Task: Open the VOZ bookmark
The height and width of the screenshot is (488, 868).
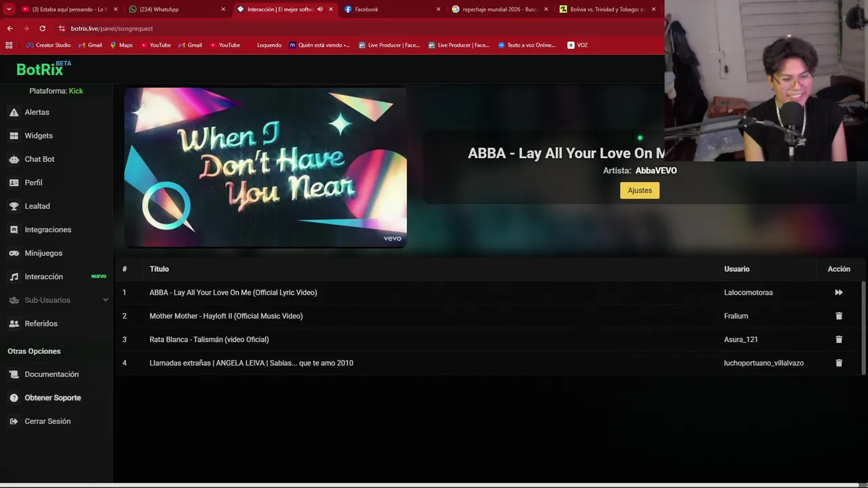Action: (x=578, y=45)
